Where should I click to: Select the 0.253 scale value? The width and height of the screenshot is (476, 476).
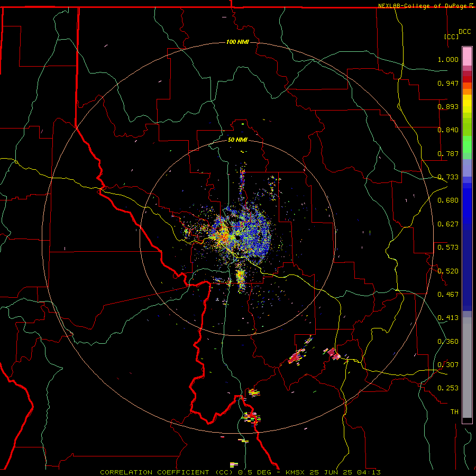click(x=448, y=388)
